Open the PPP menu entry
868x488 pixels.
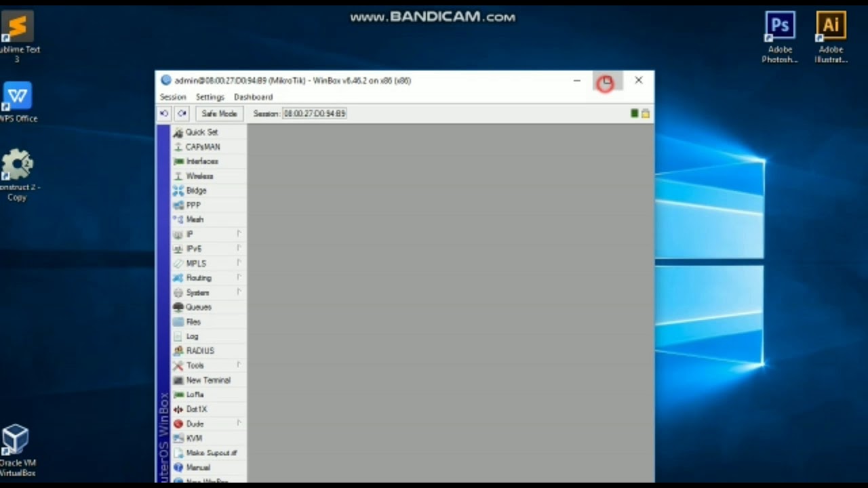click(208, 205)
